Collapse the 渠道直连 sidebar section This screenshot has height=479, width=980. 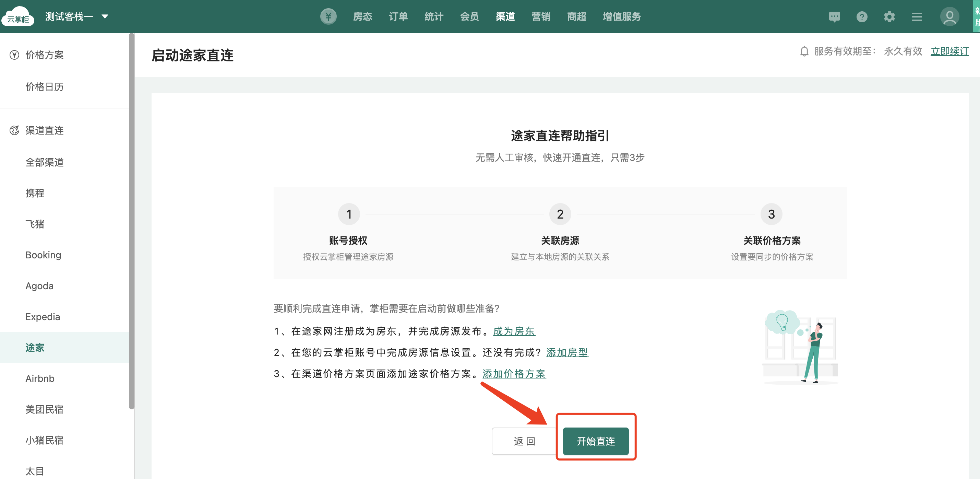coord(44,130)
